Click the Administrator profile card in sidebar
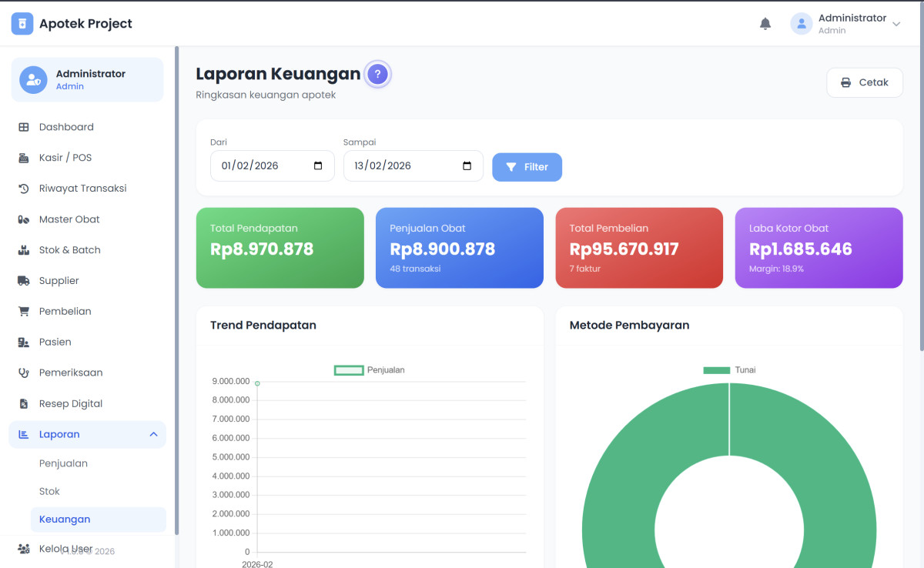 [87, 80]
